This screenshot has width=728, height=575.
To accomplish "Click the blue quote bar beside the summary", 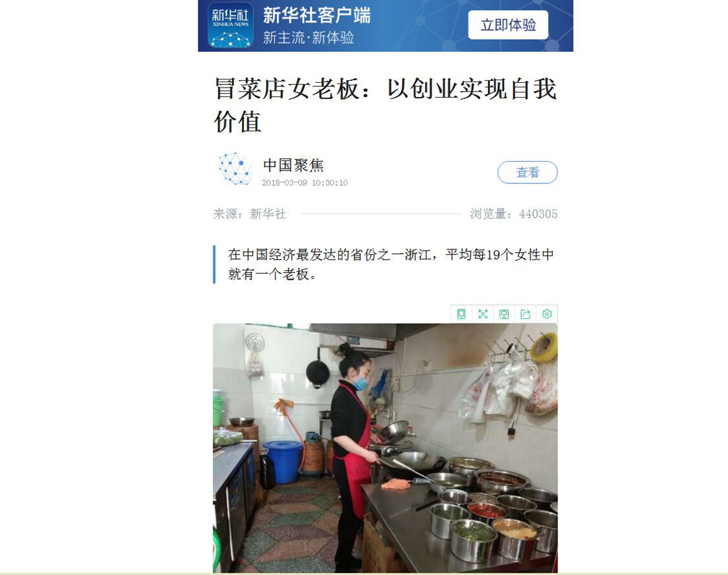I will tap(214, 264).
